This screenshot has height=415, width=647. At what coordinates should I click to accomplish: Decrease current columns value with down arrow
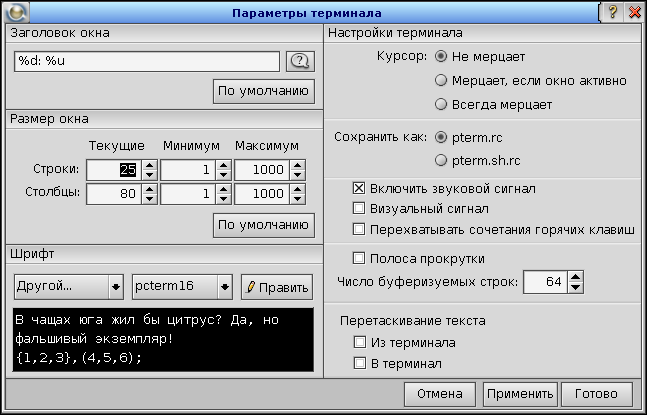coord(149,198)
